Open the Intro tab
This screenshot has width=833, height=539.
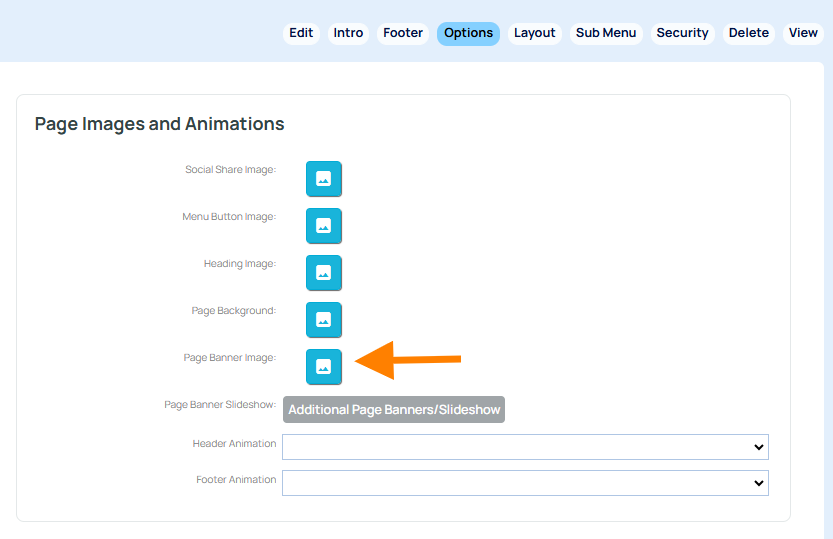click(348, 33)
